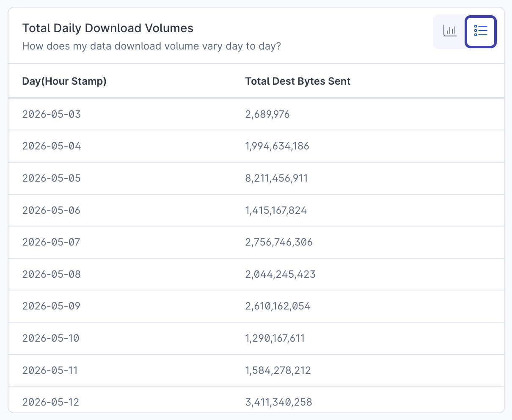Click the Total Dest Bytes Sent header
Screen dimensions: 512x420
click(298, 81)
